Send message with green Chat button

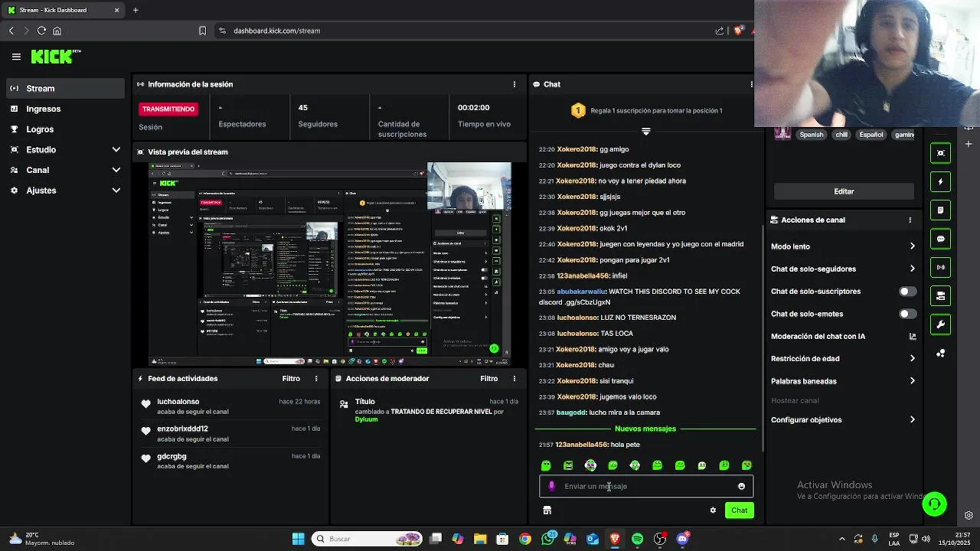click(739, 510)
